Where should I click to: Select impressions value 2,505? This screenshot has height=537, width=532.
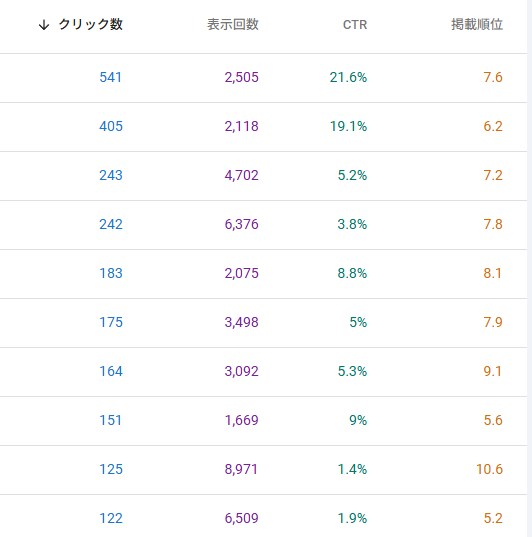click(x=242, y=77)
